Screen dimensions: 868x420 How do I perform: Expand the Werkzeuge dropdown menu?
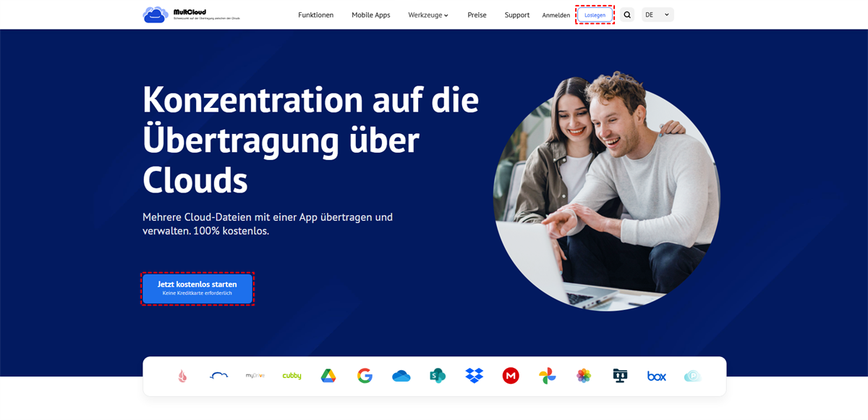pos(428,14)
